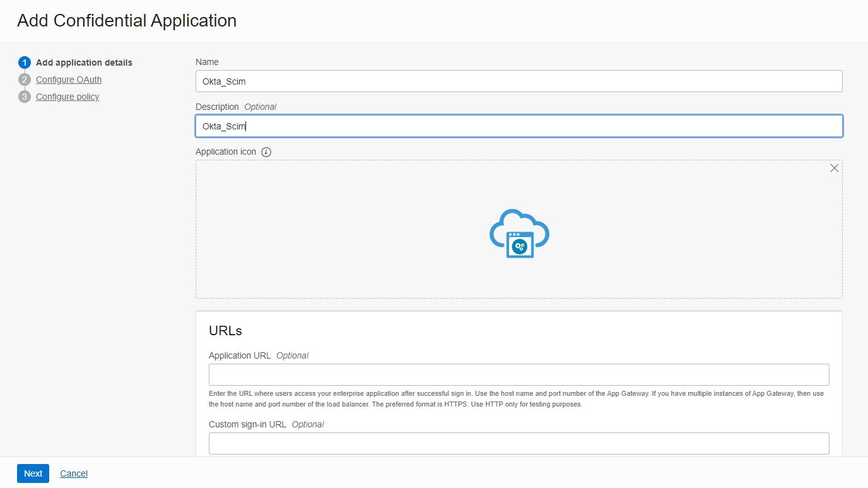This screenshot has width=868, height=488.
Task: Click the Next button
Action: [33, 473]
